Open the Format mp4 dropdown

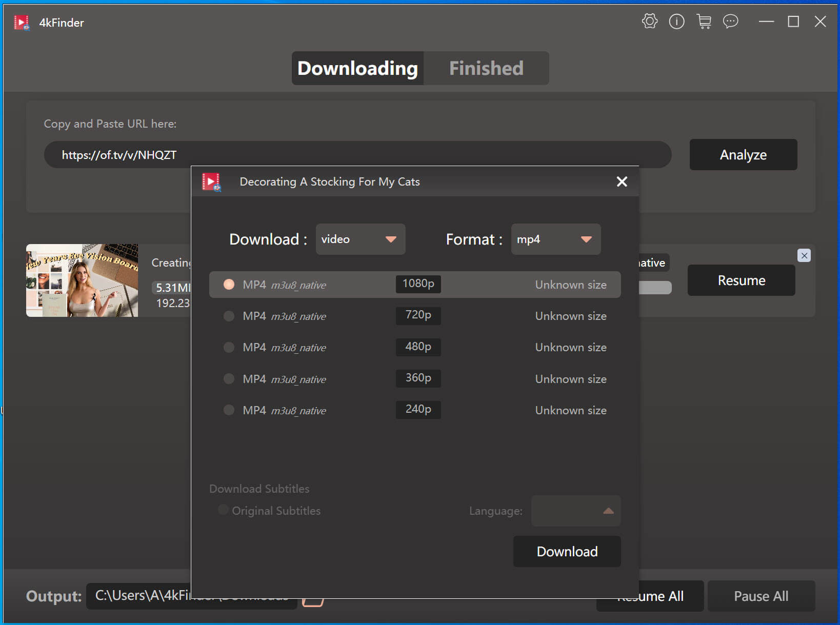coord(555,239)
